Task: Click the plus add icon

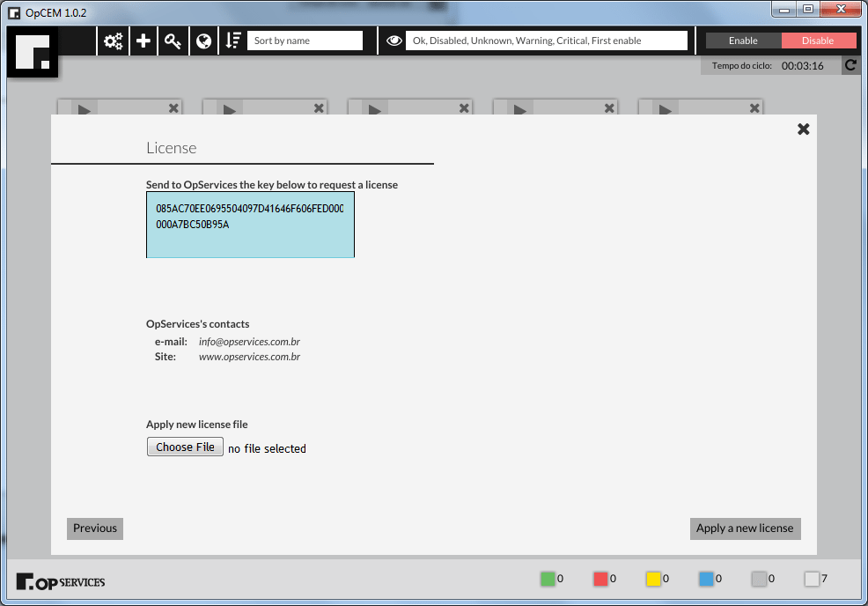Action: pyautogui.click(x=143, y=41)
